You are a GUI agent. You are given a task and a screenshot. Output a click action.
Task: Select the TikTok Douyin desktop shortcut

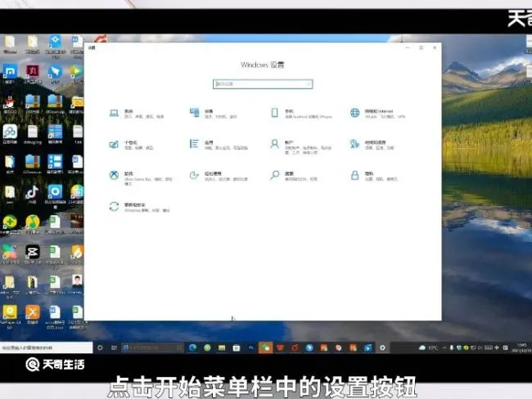pos(32,195)
